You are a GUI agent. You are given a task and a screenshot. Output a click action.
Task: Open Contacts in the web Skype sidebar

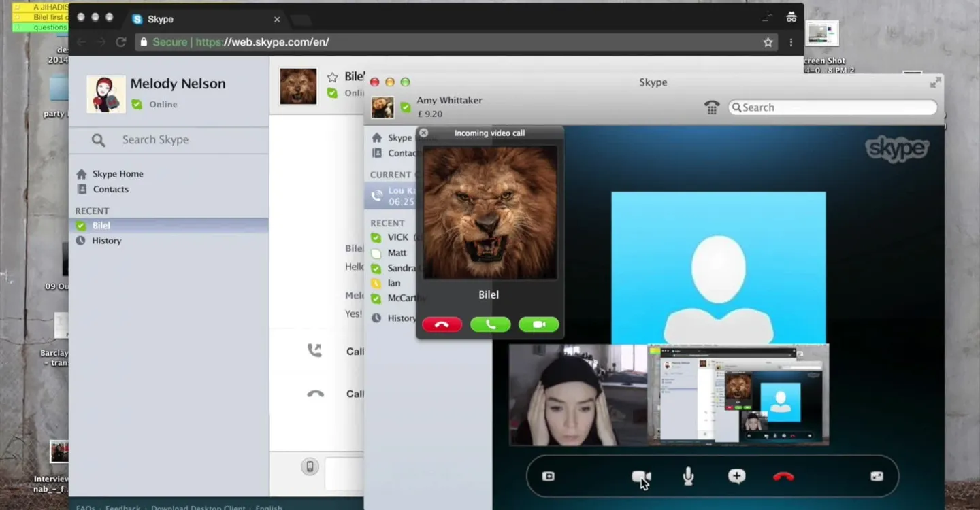(110, 189)
